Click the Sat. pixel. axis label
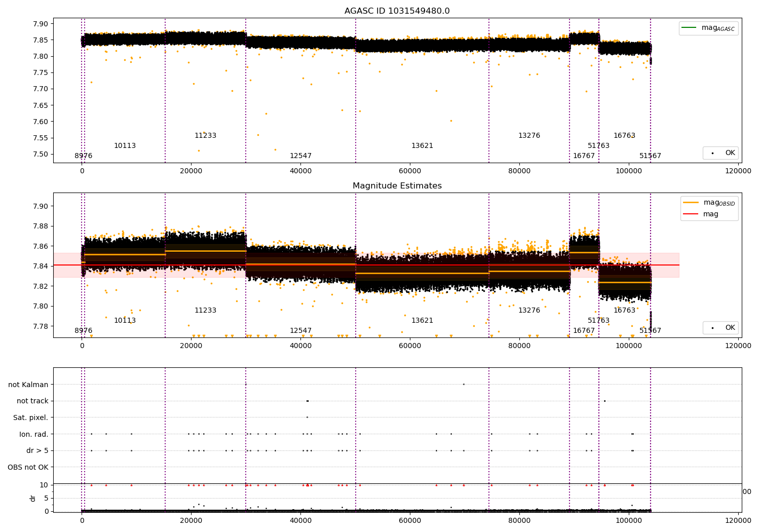 [x=30, y=417]
